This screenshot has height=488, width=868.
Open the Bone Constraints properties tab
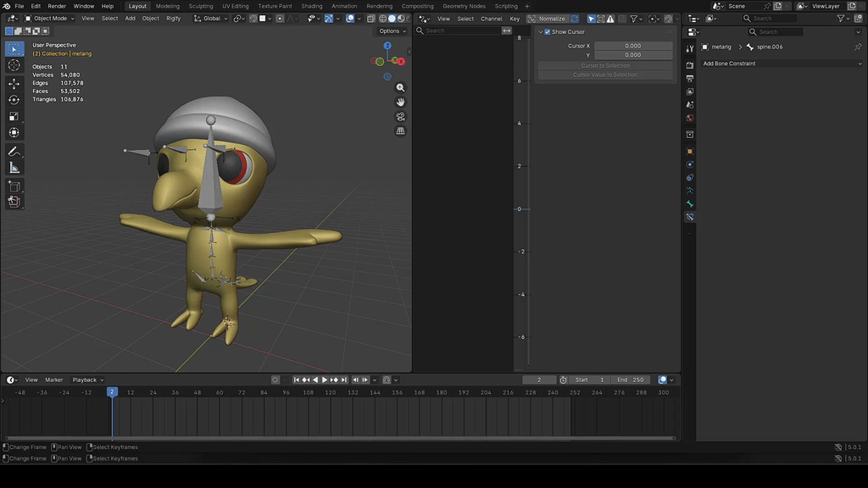(x=690, y=218)
